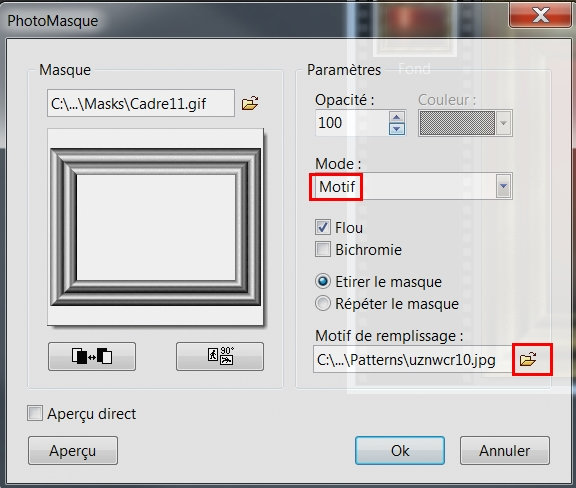
Task: Toggle the Flou checkbox
Action: click(323, 227)
